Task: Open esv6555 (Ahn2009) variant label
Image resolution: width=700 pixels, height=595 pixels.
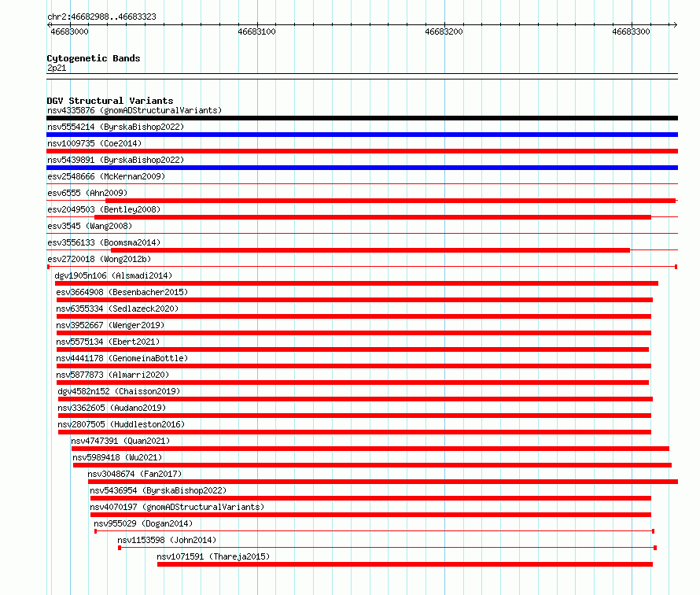Action: click(87, 193)
